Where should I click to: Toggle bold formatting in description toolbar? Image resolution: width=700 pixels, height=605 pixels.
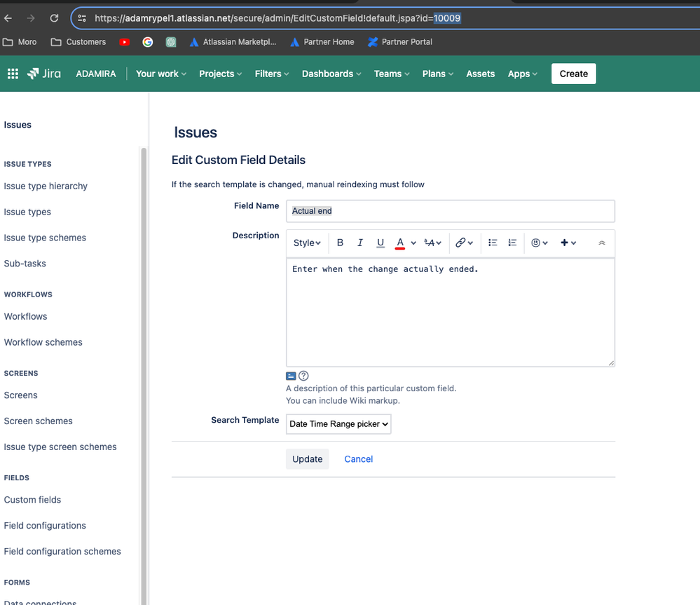(340, 243)
